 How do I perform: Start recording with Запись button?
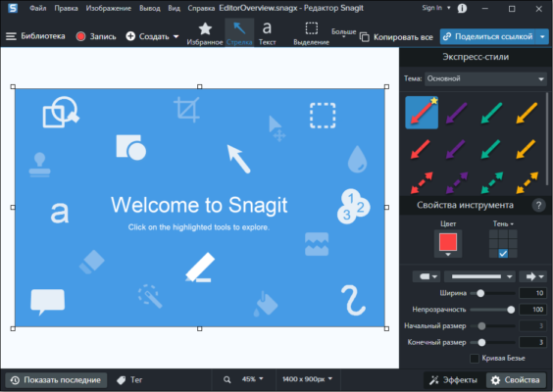[96, 36]
